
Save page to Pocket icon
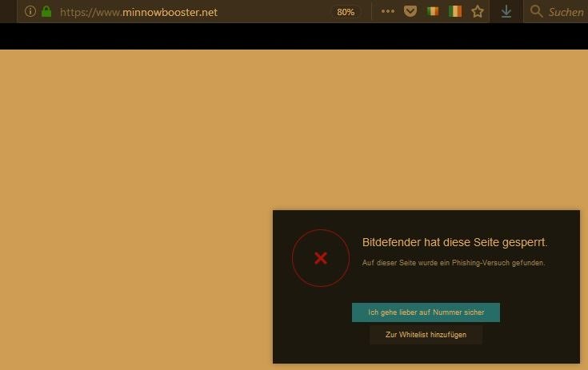pos(410,11)
